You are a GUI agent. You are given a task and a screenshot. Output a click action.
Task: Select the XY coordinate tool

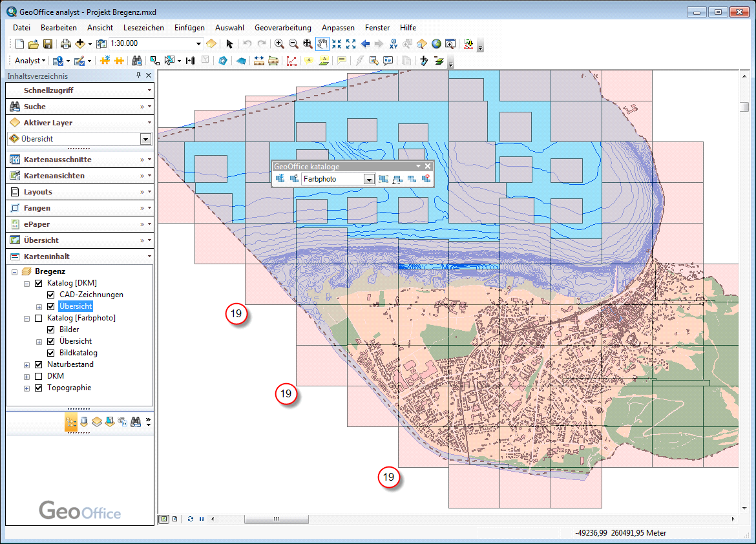pyautogui.click(x=394, y=44)
